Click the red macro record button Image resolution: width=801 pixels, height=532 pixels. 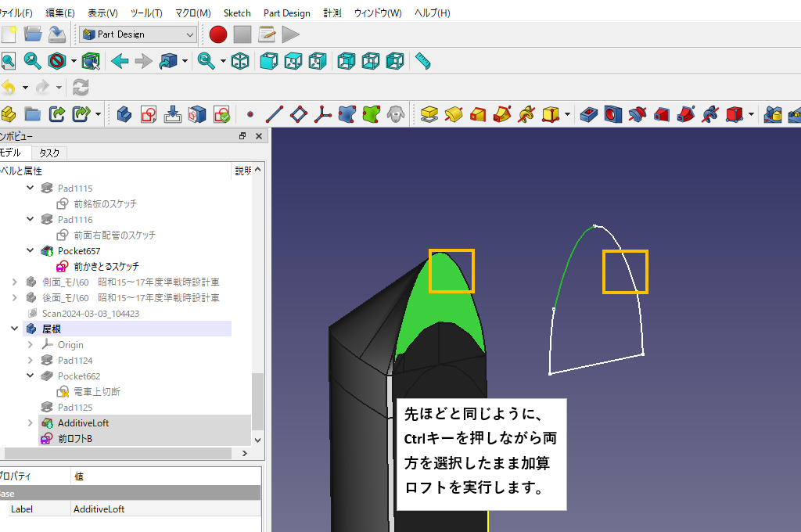coord(218,34)
